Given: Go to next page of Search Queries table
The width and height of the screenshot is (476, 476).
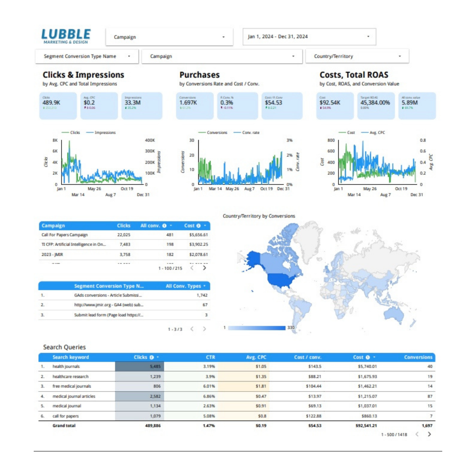Looking at the screenshot, I should [x=430, y=434].
